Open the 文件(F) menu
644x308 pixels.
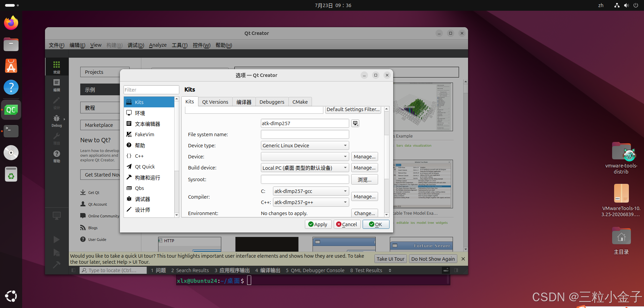click(x=56, y=45)
